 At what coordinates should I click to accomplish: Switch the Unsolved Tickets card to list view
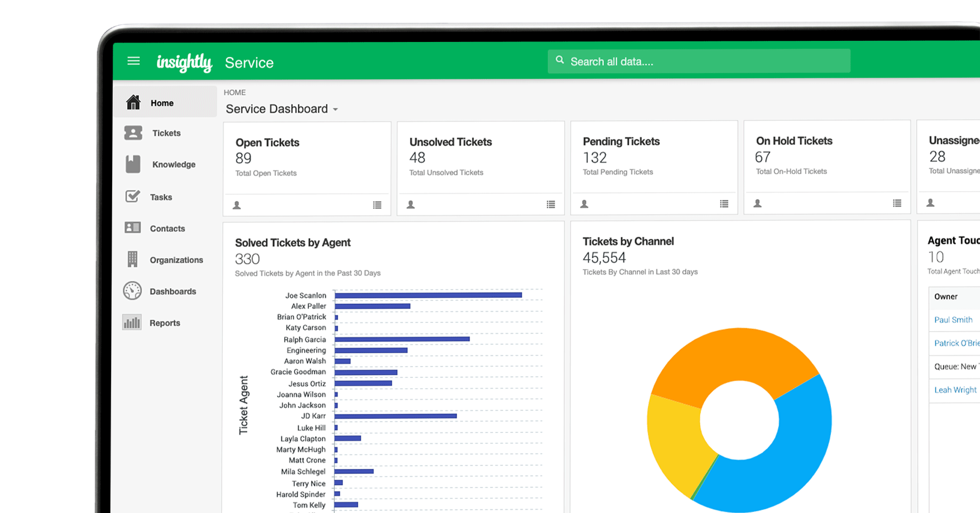[551, 204]
